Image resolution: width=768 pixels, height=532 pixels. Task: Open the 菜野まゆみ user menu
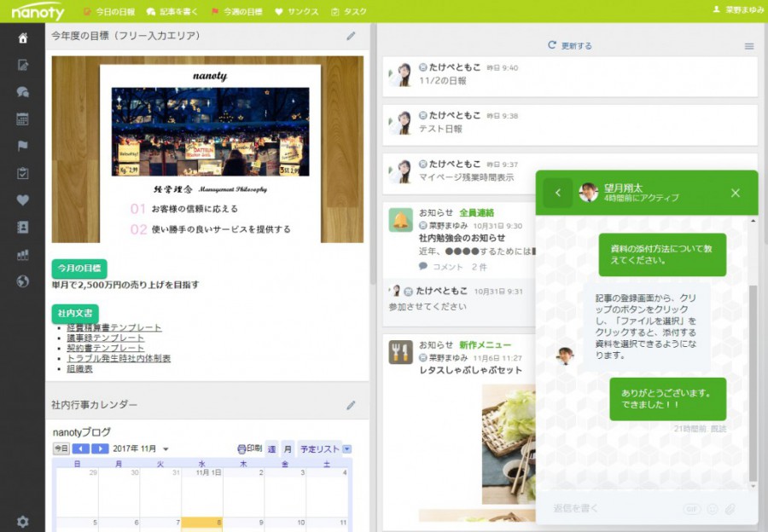coord(738,9)
